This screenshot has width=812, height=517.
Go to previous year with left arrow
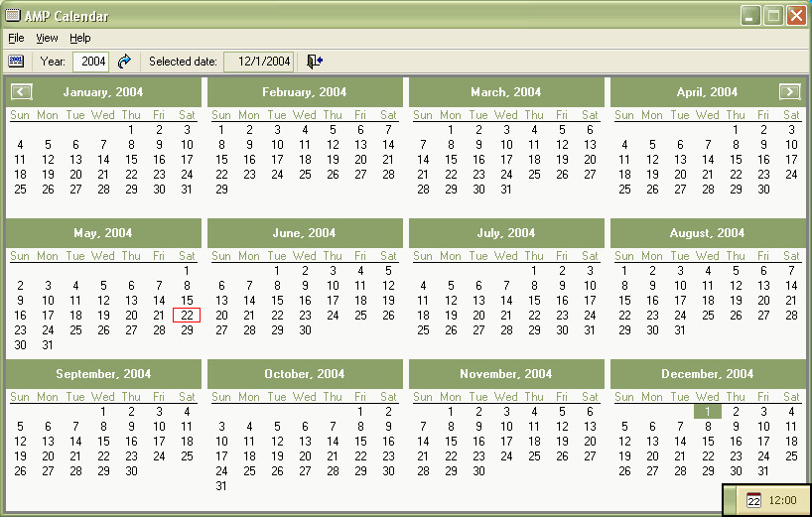21,92
